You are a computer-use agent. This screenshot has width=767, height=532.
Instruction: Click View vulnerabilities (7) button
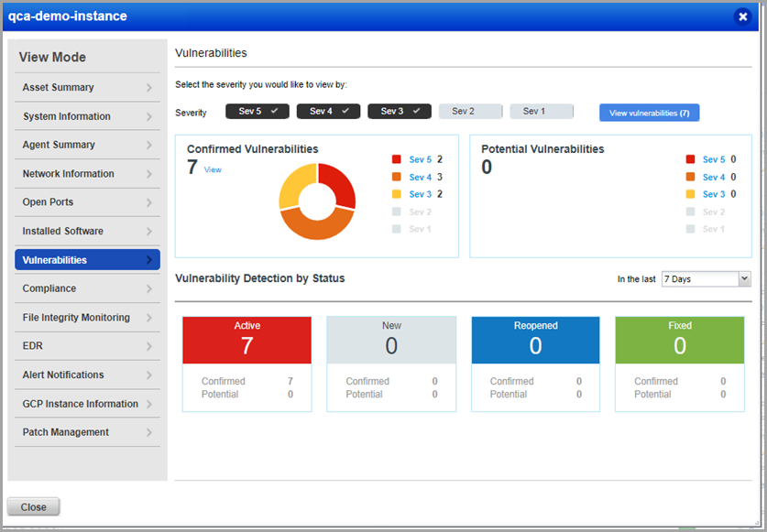point(649,113)
